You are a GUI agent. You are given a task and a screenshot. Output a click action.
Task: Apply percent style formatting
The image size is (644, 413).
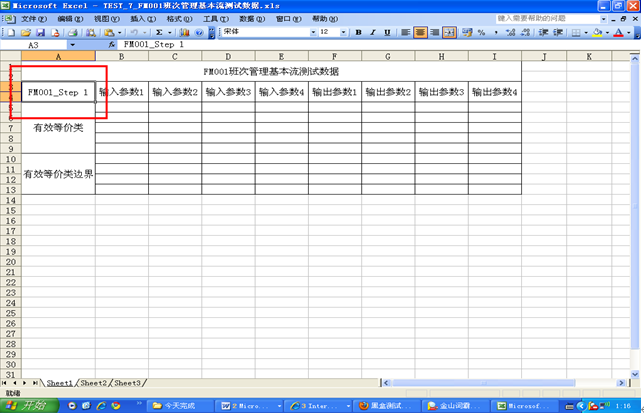481,32
